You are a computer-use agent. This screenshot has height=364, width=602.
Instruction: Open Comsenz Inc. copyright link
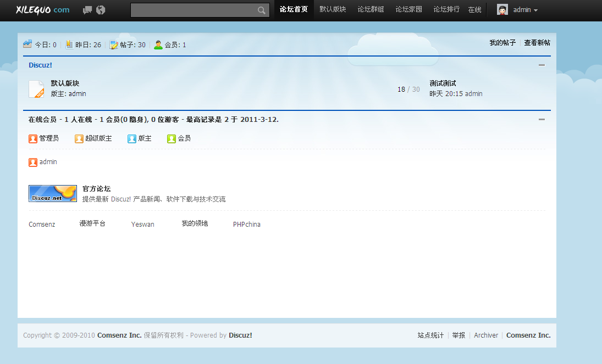pos(119,335)
